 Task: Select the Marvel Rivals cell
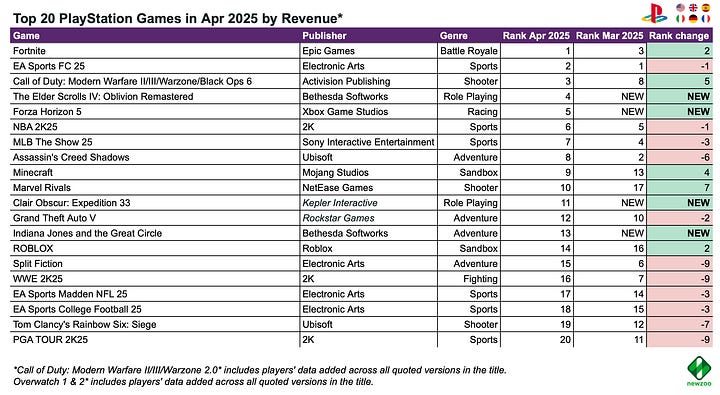click(x=155, y=187)
